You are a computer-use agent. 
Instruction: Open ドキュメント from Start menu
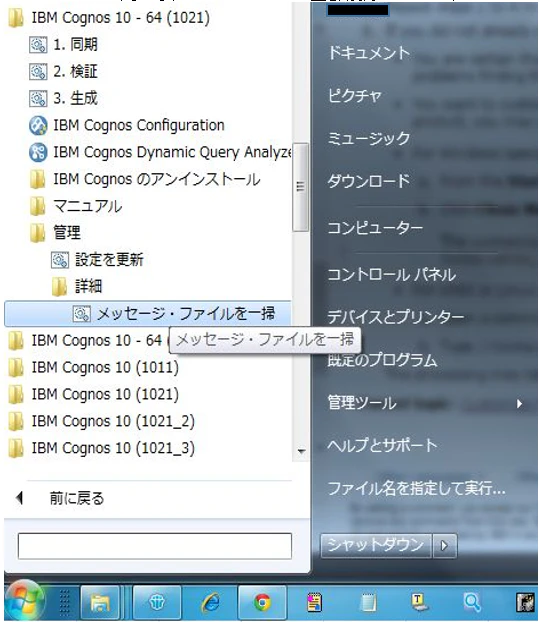(369, 53)
